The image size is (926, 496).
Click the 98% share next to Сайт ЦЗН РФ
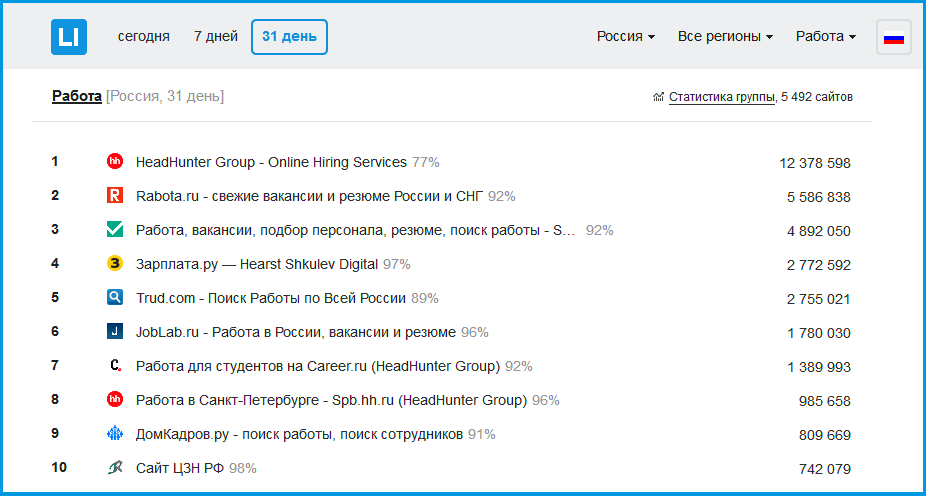(x=243, y=469)
